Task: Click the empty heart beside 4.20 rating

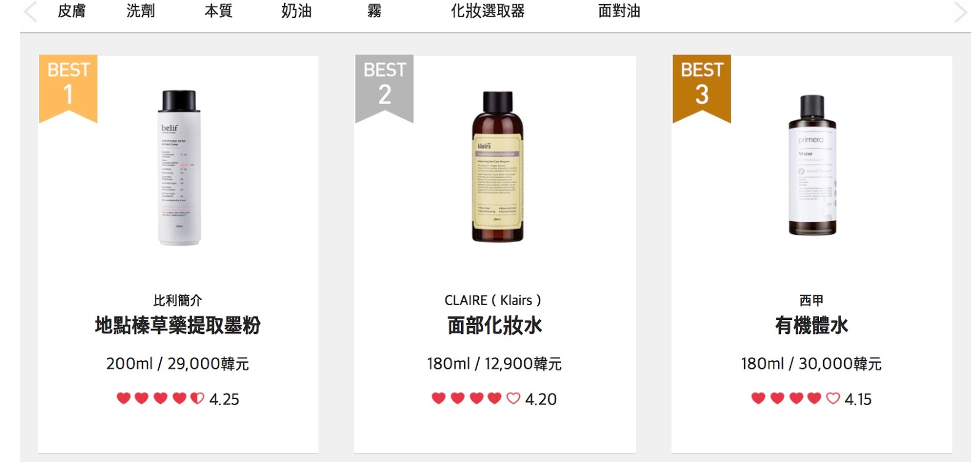Action: (513, 398)
